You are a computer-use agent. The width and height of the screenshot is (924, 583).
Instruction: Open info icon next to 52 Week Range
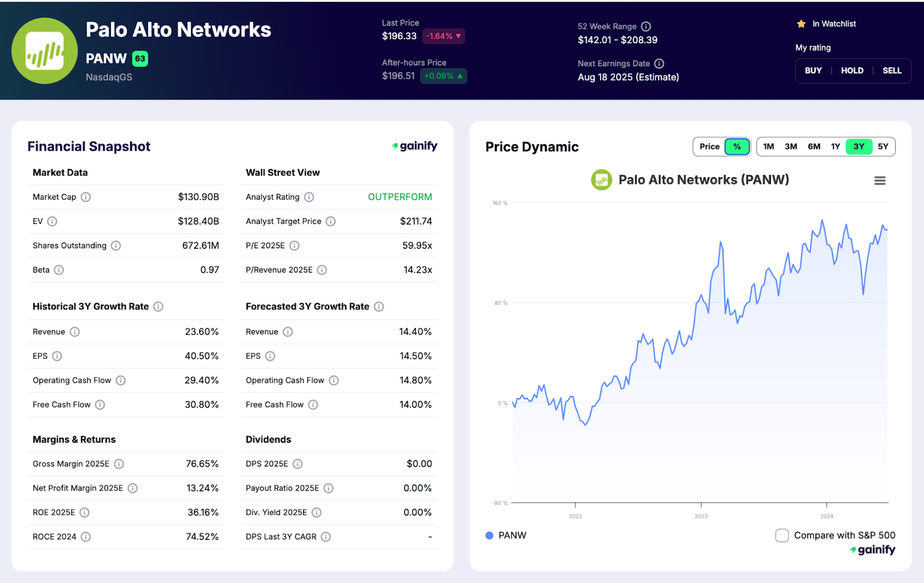(646, 27)
